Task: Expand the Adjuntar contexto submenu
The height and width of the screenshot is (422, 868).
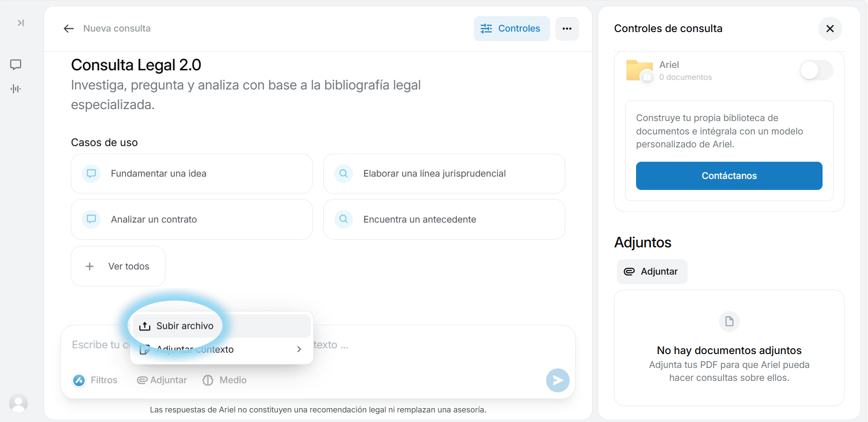Action: pos(221,350)
